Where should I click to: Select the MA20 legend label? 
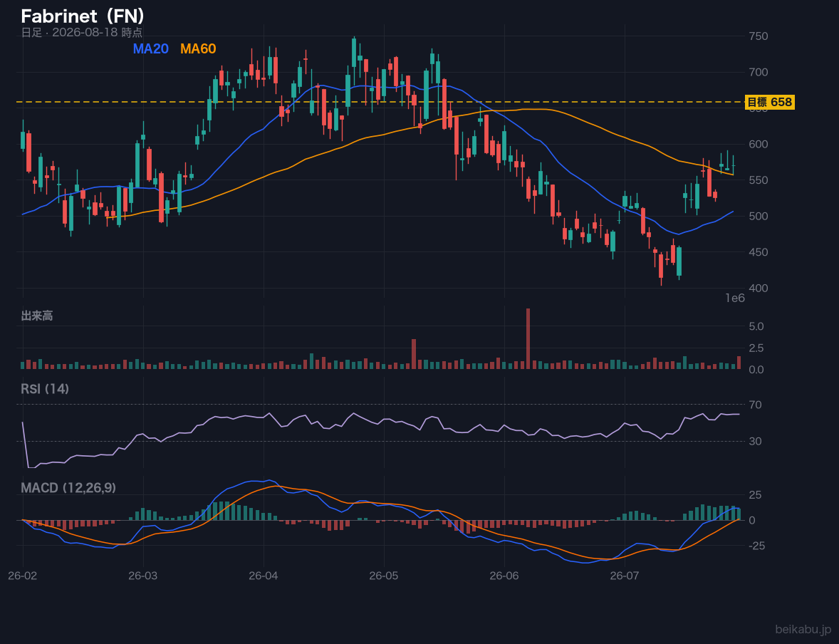(150, 48)
